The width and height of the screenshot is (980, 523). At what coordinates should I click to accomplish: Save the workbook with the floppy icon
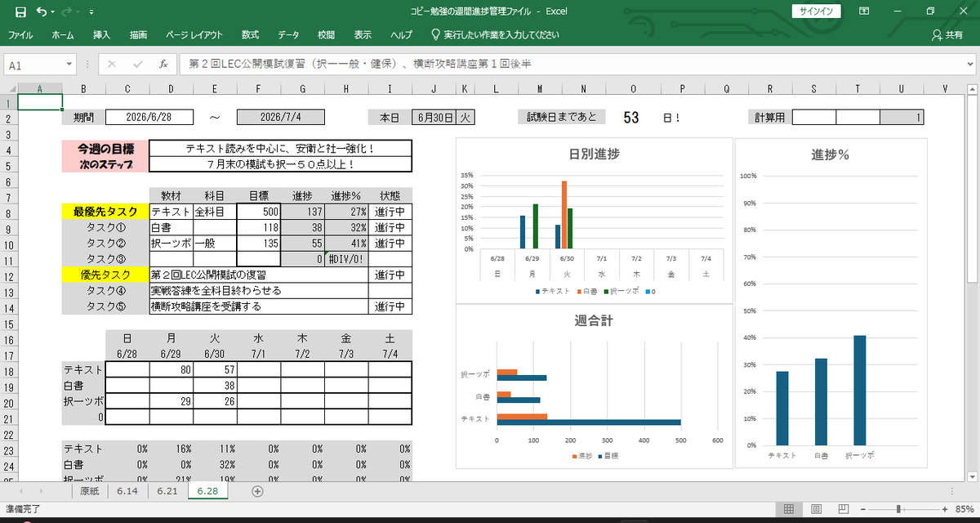click(20, 11)
